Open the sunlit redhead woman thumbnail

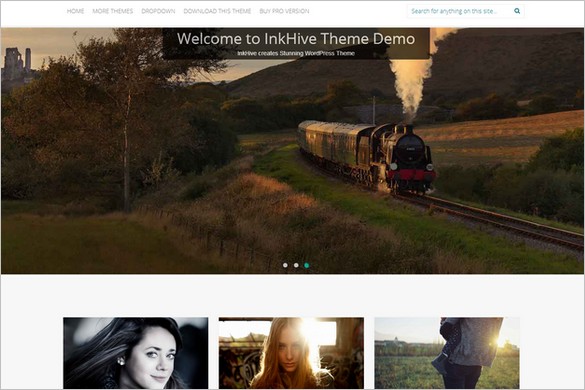pos(291,353)
